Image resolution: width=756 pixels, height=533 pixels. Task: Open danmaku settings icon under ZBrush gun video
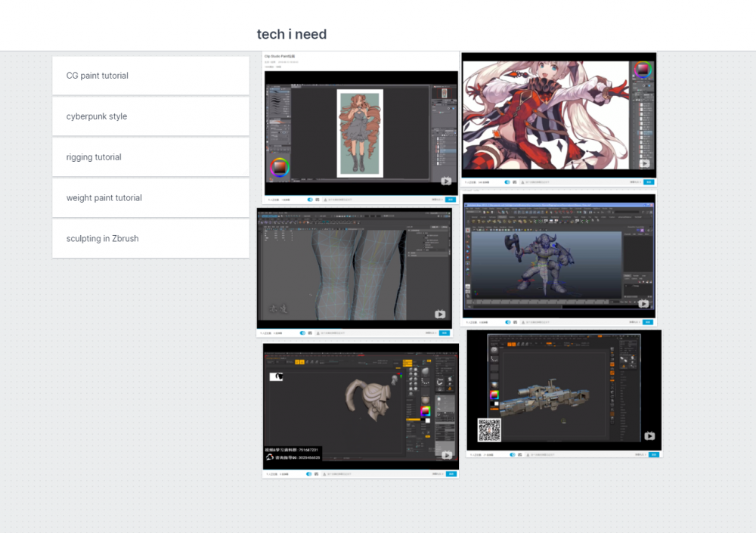[x=520, y=455]
